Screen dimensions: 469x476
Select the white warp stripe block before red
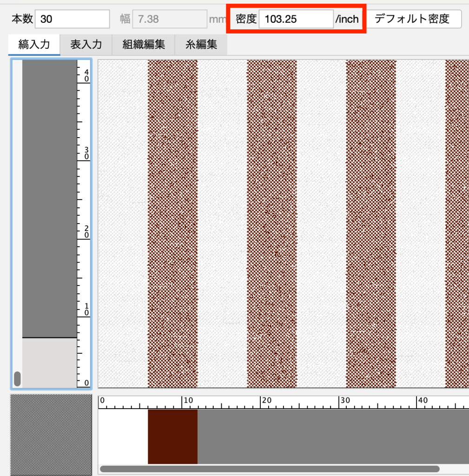(x=123, y=436)
